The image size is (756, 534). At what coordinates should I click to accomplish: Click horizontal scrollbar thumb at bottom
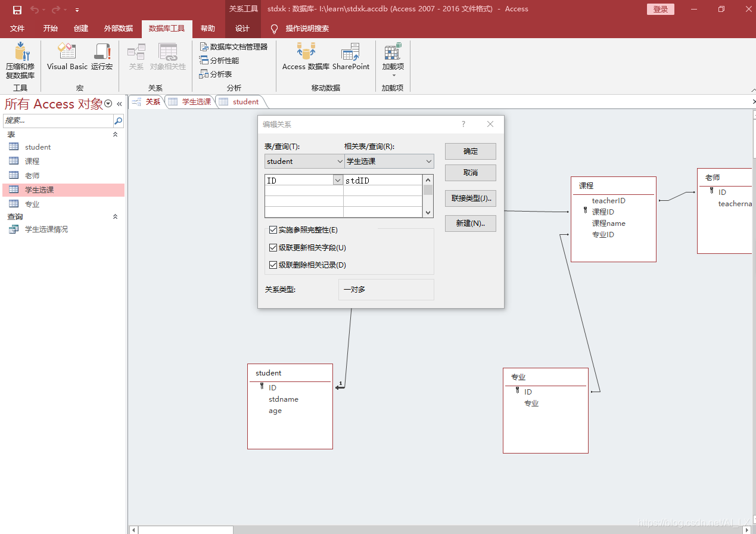pos(185,530)
